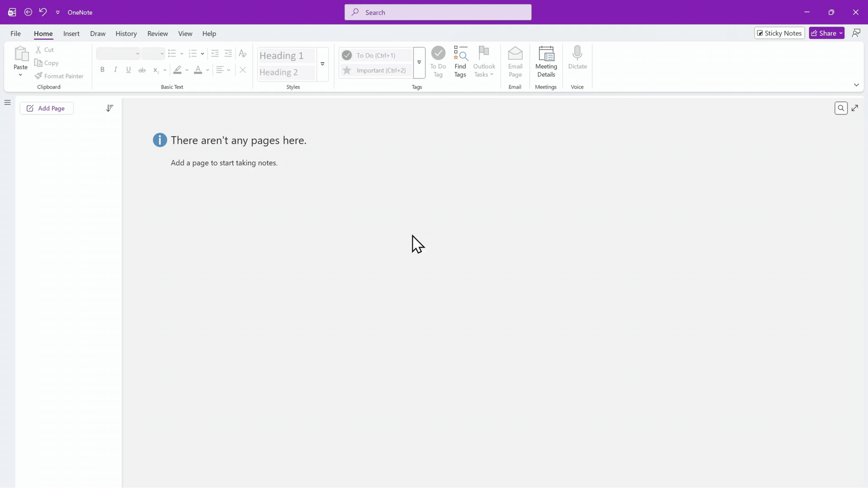The height and width of the screenshot is (488, 868).
Task: Click Cut in Clipboard group
Action: coord(45,50)
